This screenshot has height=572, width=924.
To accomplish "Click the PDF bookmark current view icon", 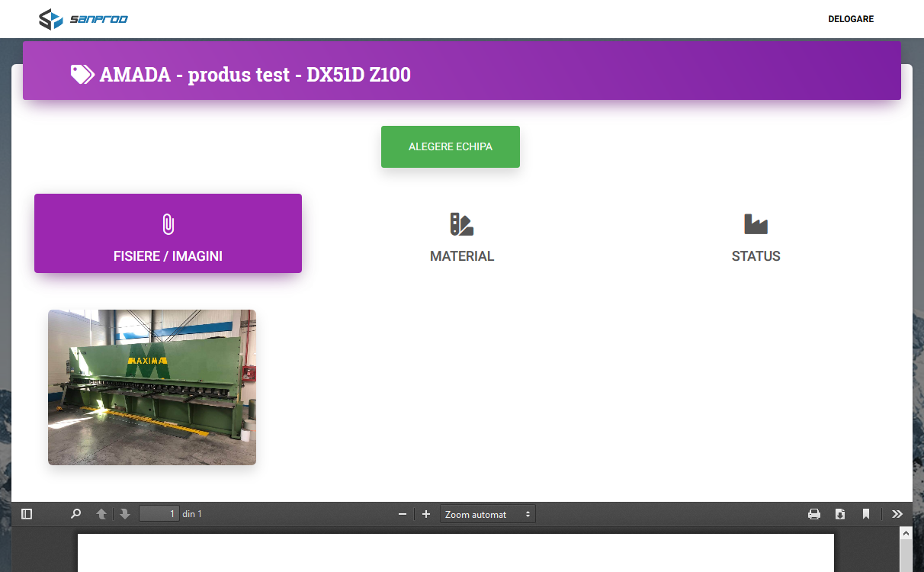I will tap(866, 514).
